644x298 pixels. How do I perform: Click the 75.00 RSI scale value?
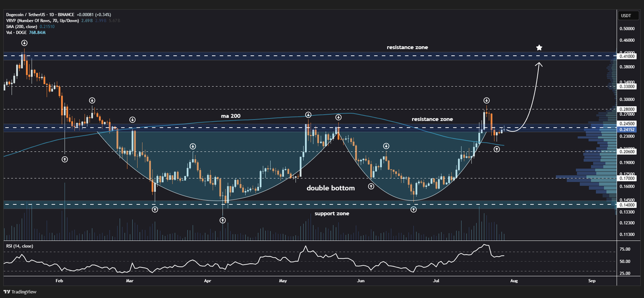625,249
